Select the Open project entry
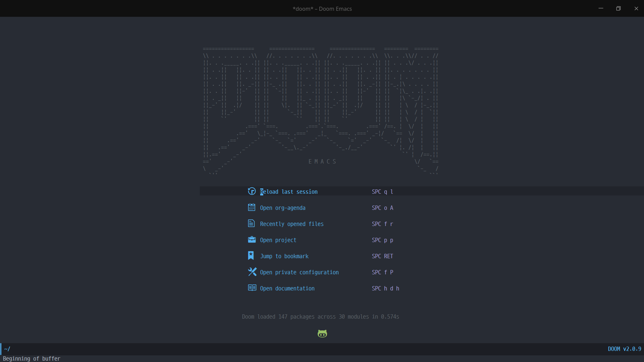The image size is (644, 362). pyautogui.click(x=278, y=240)
